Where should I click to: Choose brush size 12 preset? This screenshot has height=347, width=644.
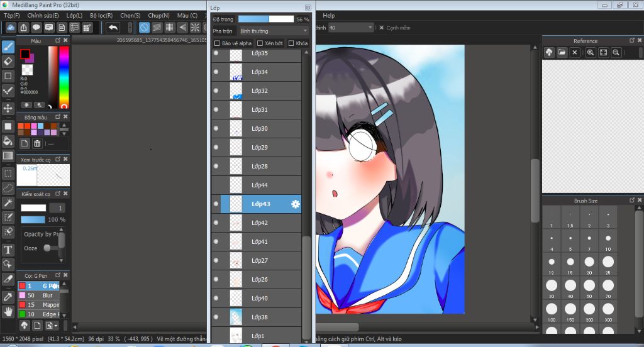pyautogui.click(x=552, y=262)
